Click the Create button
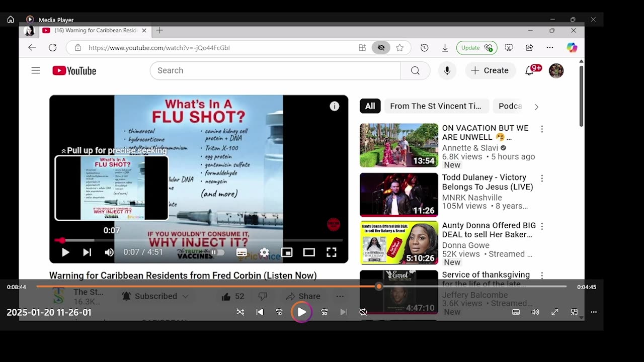 coord(490,70)
